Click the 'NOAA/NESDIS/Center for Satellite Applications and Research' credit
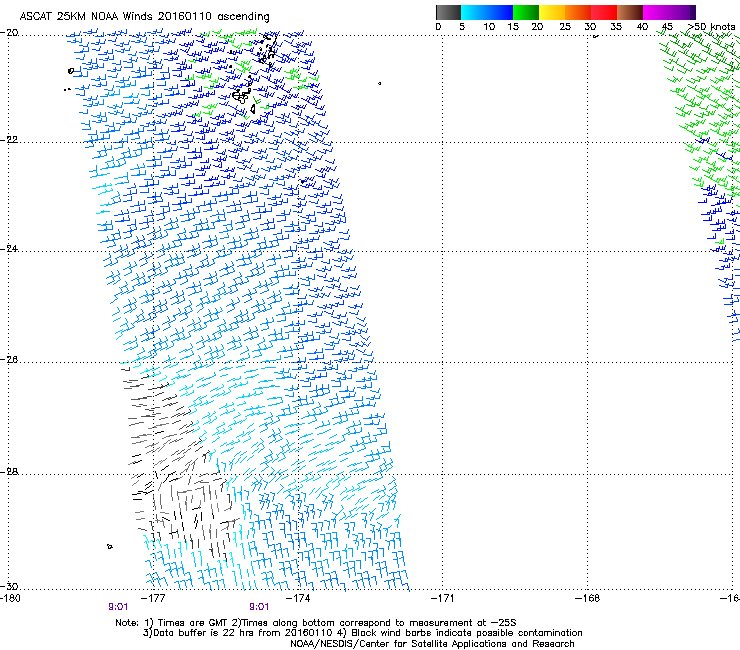Image resolution: width=740 pixels, height=650 pixels. point(432,644)
